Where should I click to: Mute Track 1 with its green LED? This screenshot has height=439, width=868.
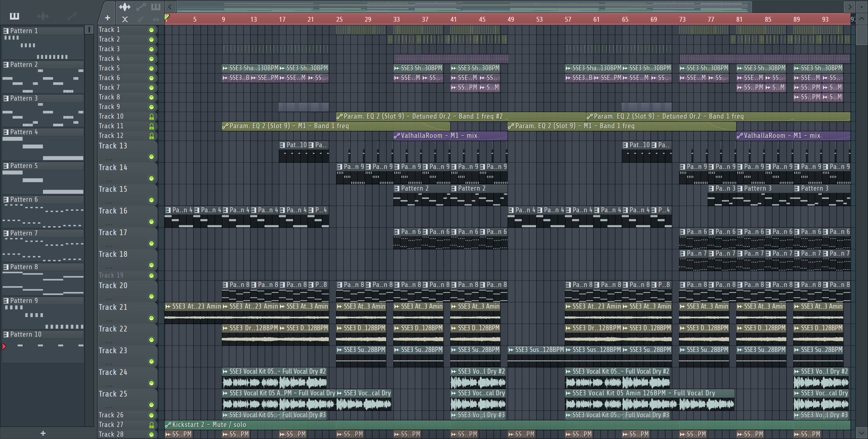[x=152, y=30]
